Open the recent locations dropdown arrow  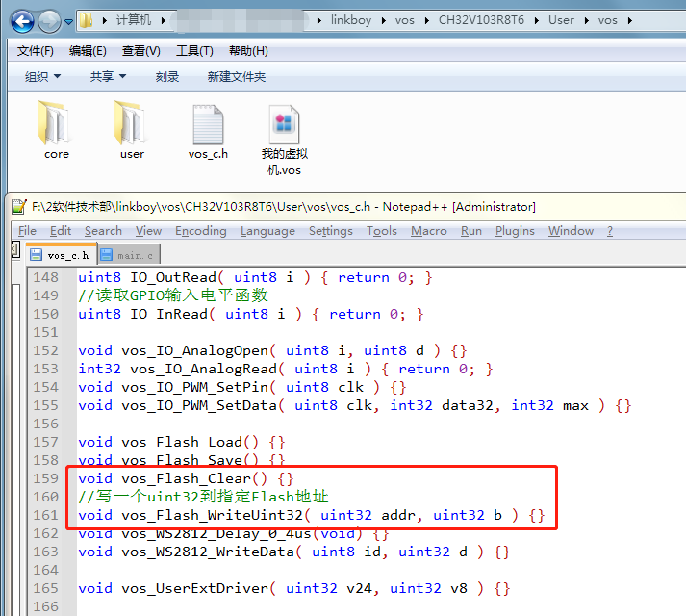pos(68,21)
